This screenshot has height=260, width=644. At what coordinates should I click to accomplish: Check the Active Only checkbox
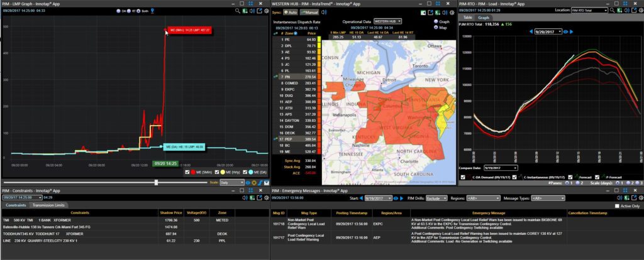click(617, 206)
